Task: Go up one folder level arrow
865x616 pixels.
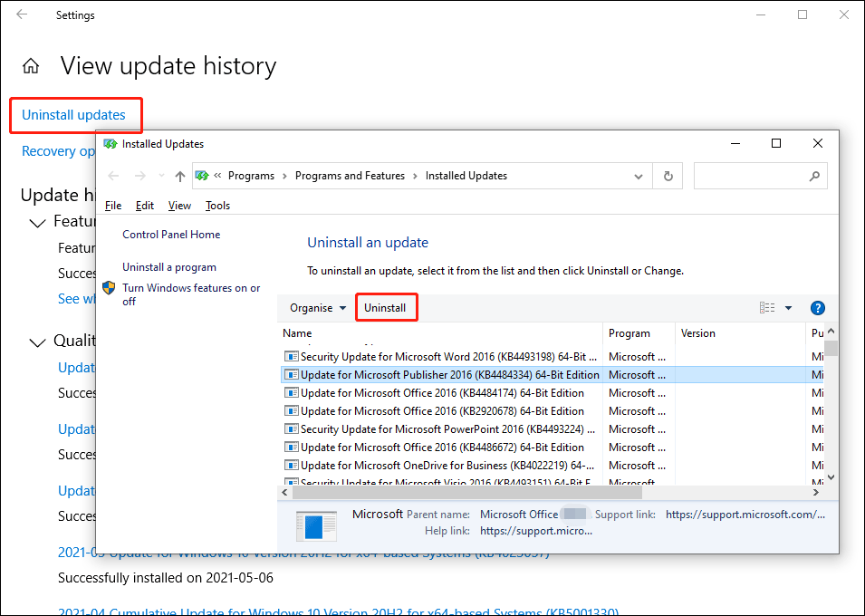Action: pos(180,176)
